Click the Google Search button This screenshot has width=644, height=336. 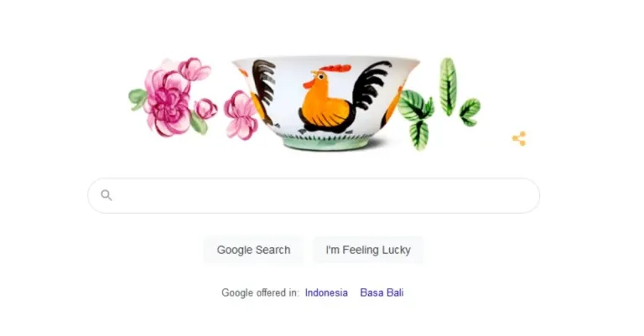click(253, 250)
